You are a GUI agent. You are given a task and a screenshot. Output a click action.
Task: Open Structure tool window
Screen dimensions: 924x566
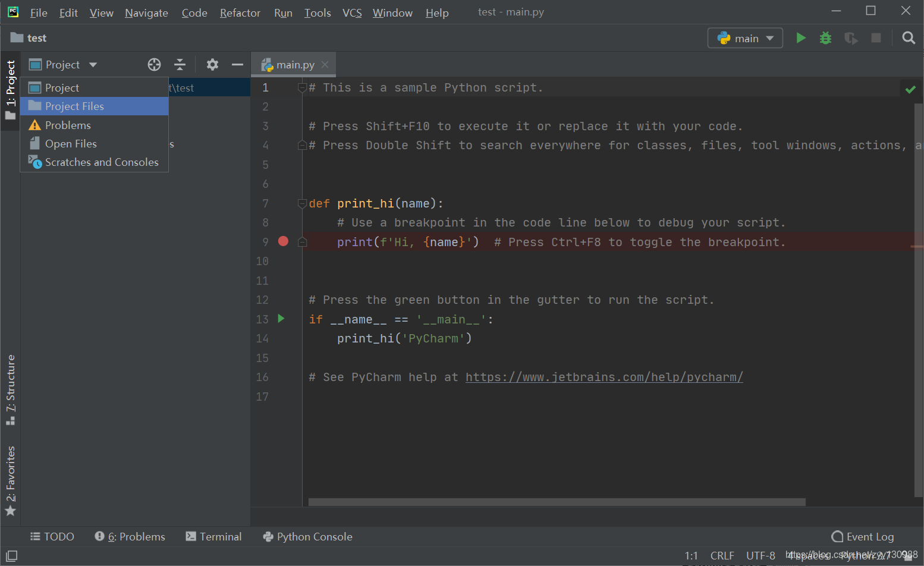[11, 390]
